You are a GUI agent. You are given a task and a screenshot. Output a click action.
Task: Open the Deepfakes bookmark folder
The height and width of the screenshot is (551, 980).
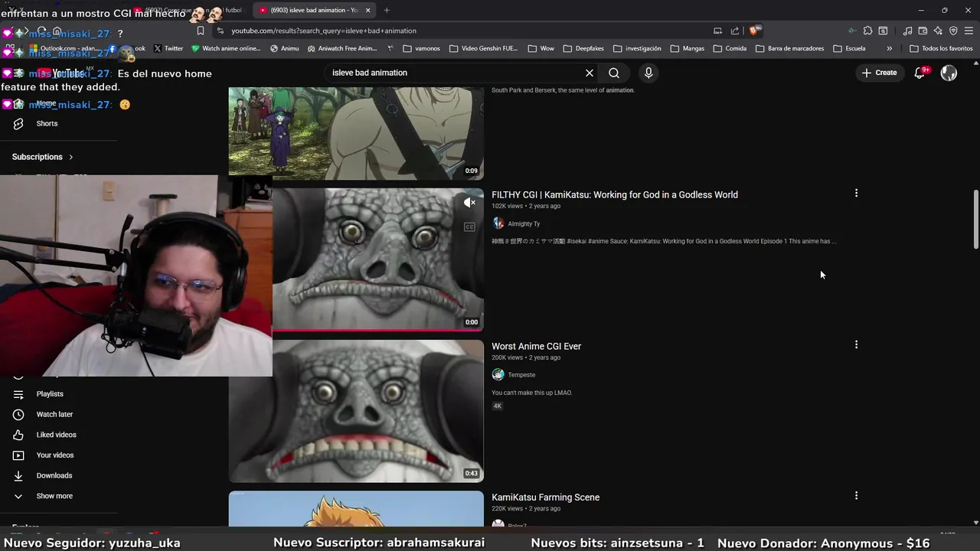583,48
